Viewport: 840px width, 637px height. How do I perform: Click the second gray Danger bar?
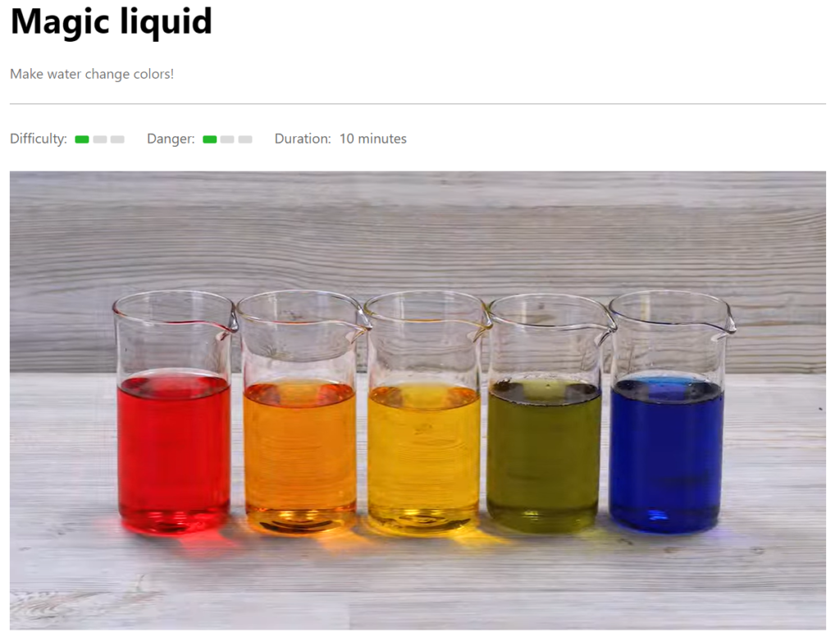(227, 140)
